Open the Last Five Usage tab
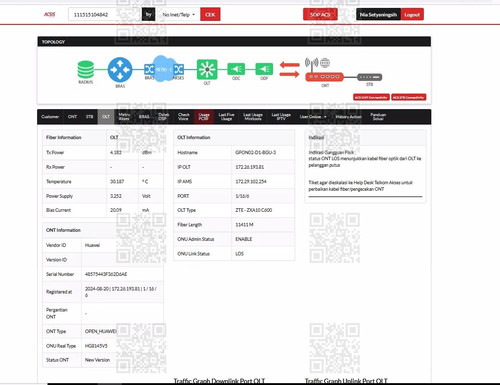500x385 pixels. pos(226,117)
